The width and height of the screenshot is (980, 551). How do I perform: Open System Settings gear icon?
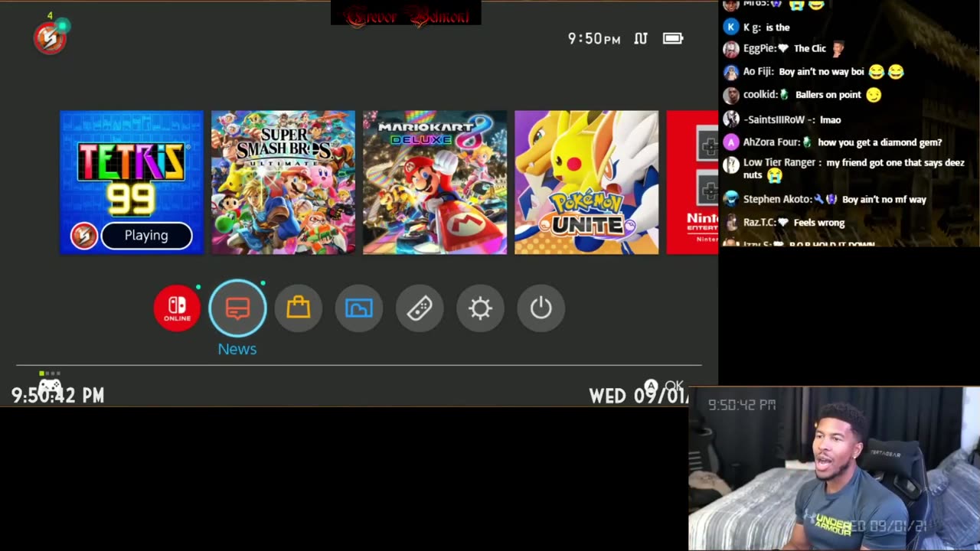click(x=480, y=308)
